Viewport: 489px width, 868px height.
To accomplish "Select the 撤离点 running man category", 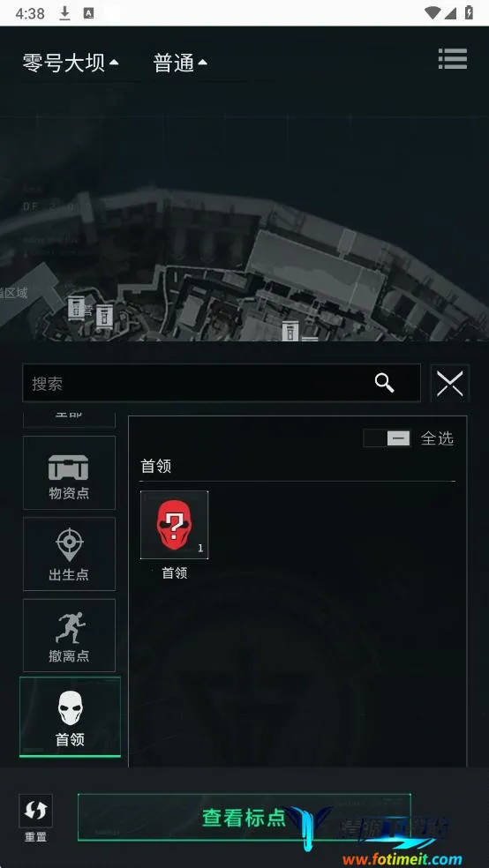I will [69, 635].
